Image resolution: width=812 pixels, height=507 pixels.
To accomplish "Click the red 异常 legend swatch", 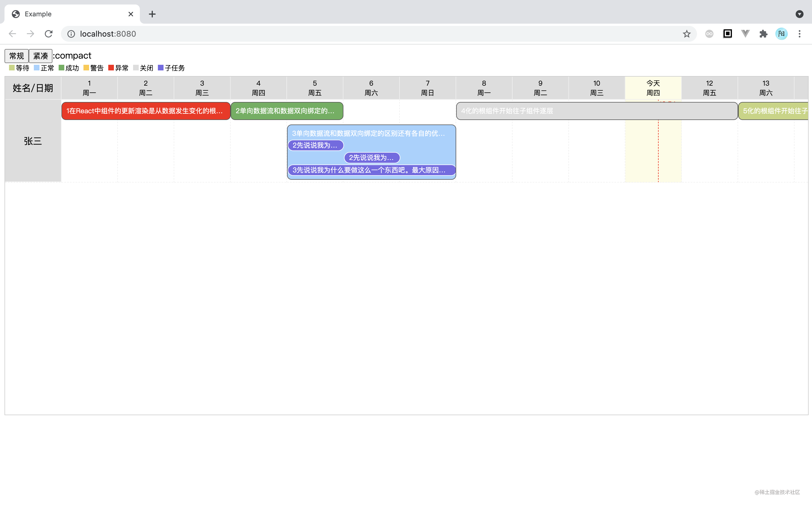I will (x=111, y=68).
